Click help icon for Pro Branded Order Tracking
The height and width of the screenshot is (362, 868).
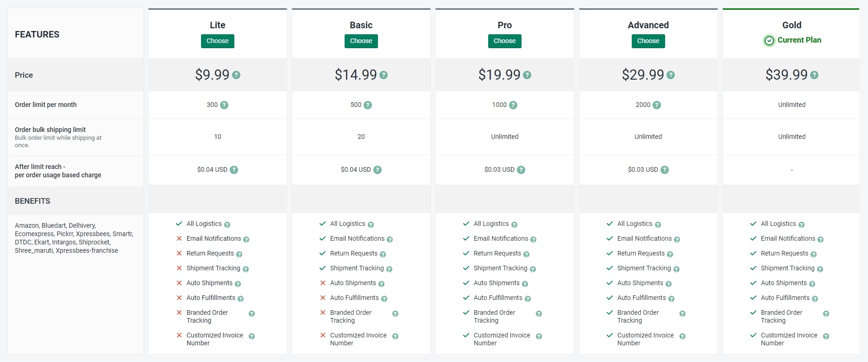click(539, 314)
